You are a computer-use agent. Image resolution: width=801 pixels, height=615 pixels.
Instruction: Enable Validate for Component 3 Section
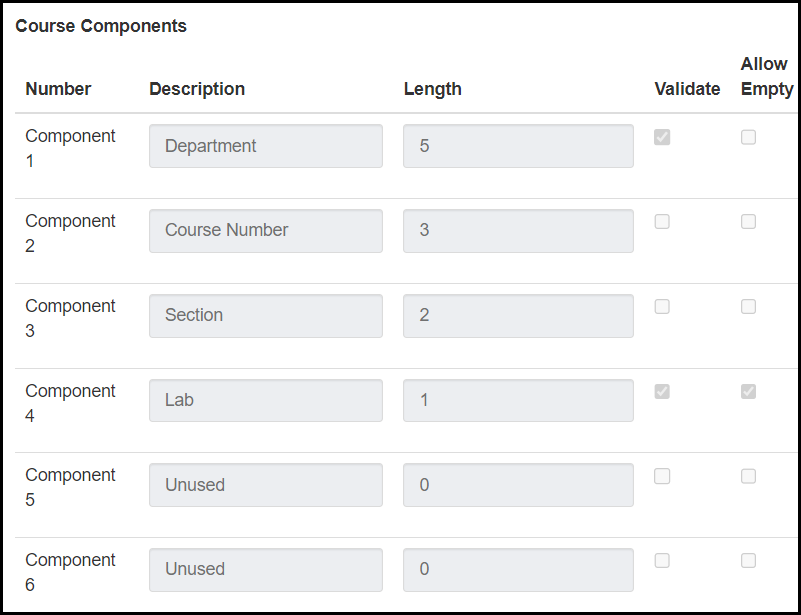pyautogui.click(x=662, y=307)
